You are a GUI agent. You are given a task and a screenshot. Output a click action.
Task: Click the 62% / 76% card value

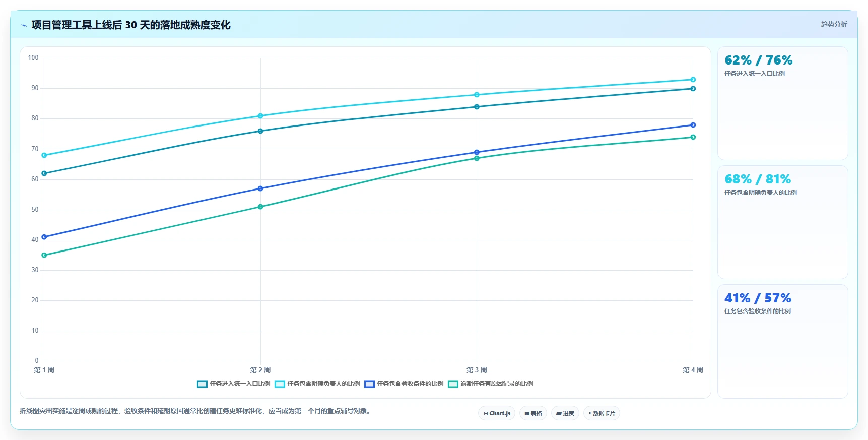click(x=758, y=60)
